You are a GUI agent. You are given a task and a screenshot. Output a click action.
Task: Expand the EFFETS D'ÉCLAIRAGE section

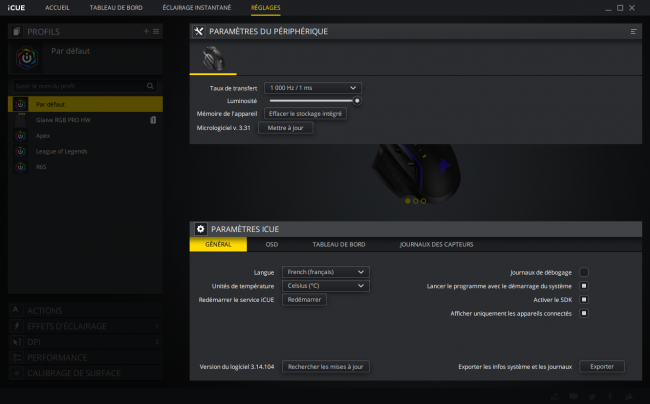(x=85, y=326)
